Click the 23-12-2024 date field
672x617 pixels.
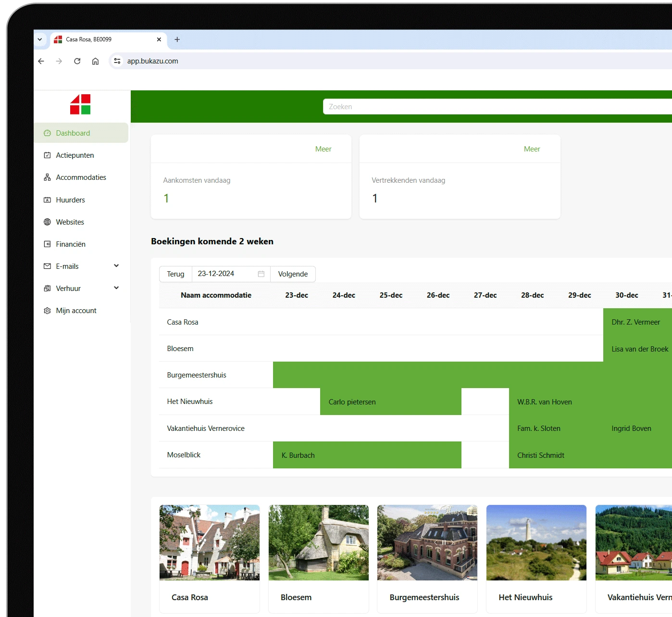tap(231, 274)
